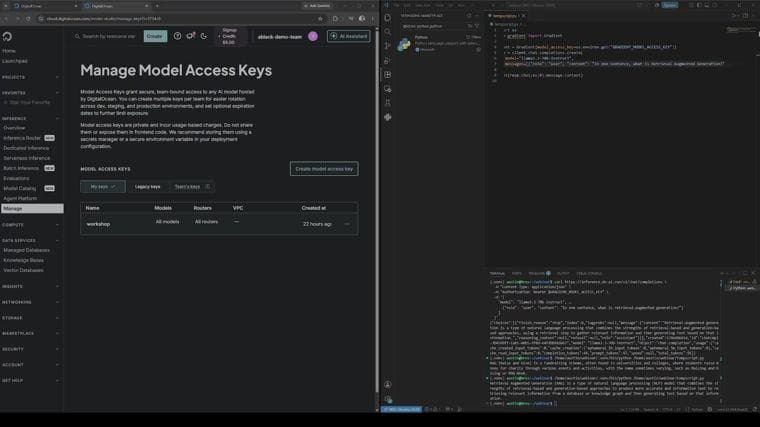Open the actions menu for the workshop key
The image size is (760, 427).
[x=347, y=224]
